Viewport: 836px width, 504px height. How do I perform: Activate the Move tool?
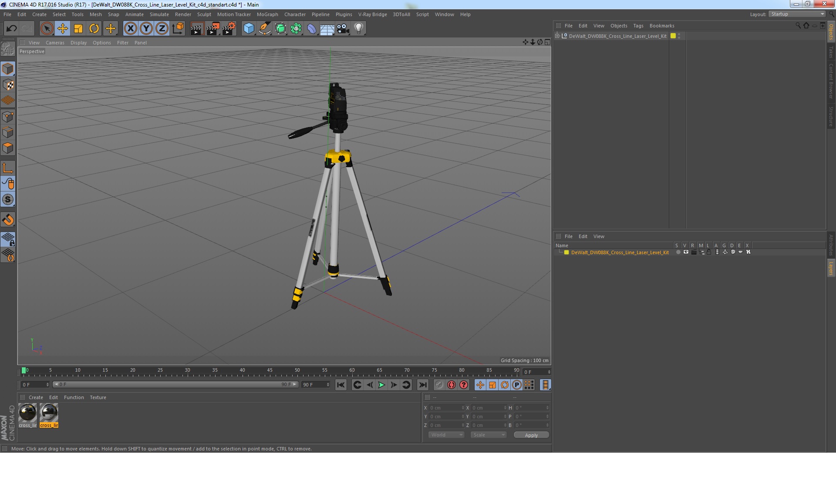(62, 29)
